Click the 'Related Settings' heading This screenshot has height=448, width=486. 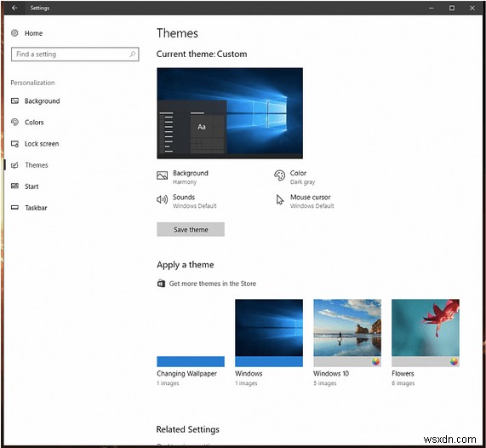click(x=187, y=429)
